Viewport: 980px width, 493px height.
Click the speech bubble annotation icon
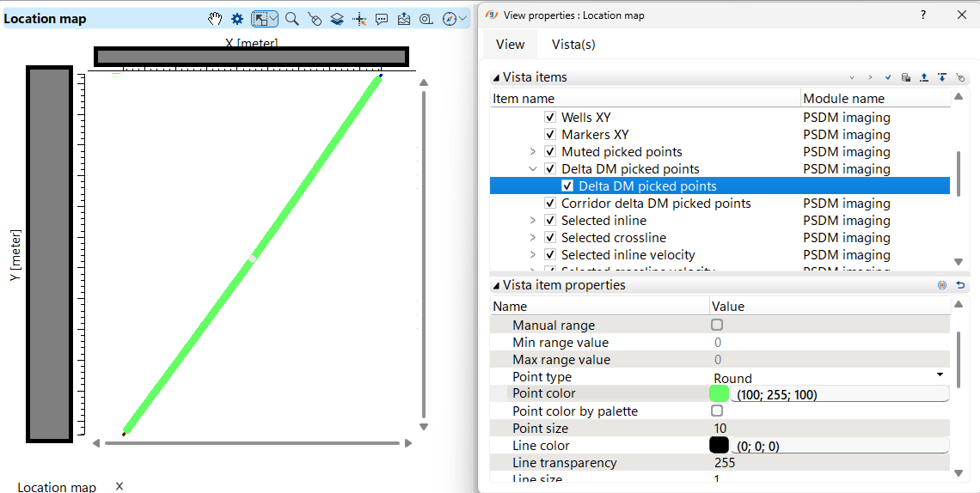click(381, 20)
